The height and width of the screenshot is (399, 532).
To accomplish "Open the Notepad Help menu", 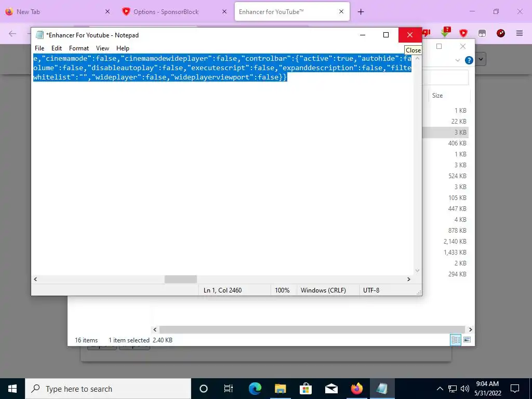I will pyautogui.click(x=123, y=48).
